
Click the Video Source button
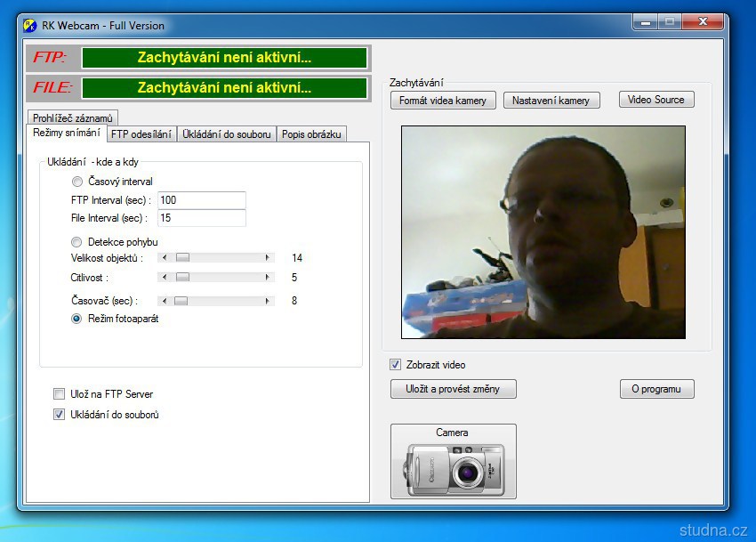(x=656, y=100)
